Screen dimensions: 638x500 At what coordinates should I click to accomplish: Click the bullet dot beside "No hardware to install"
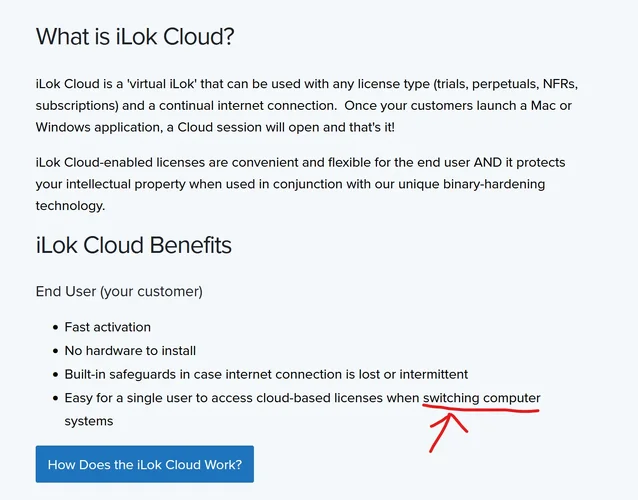pos(54,351)
